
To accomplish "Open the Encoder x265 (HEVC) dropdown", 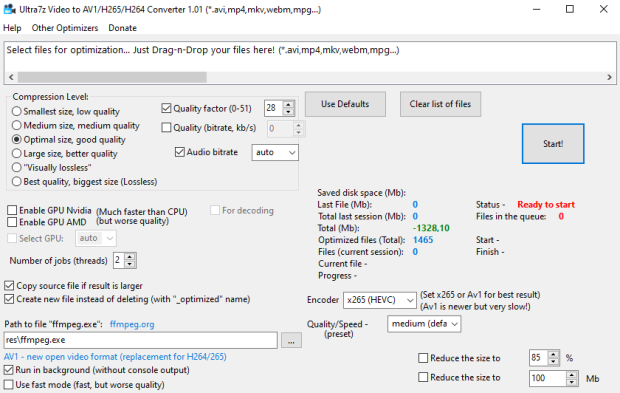I will (380, 300).
